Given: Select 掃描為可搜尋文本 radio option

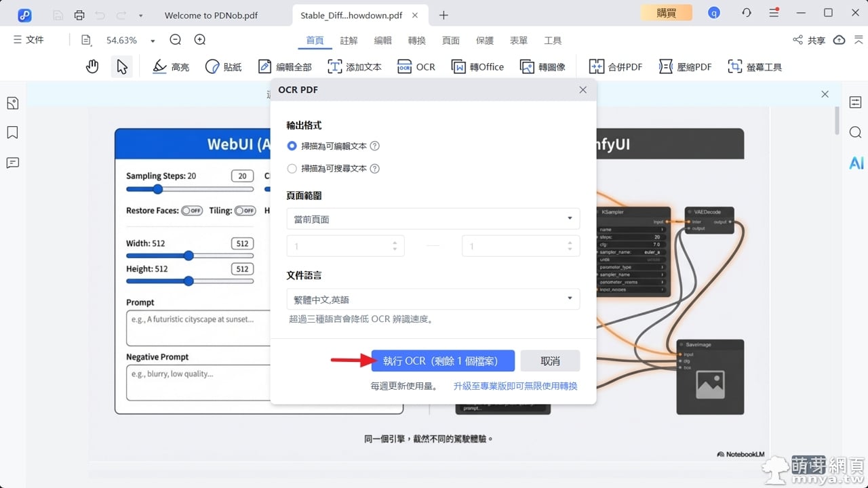Looking at the screenshot, I should pos(292,169).
